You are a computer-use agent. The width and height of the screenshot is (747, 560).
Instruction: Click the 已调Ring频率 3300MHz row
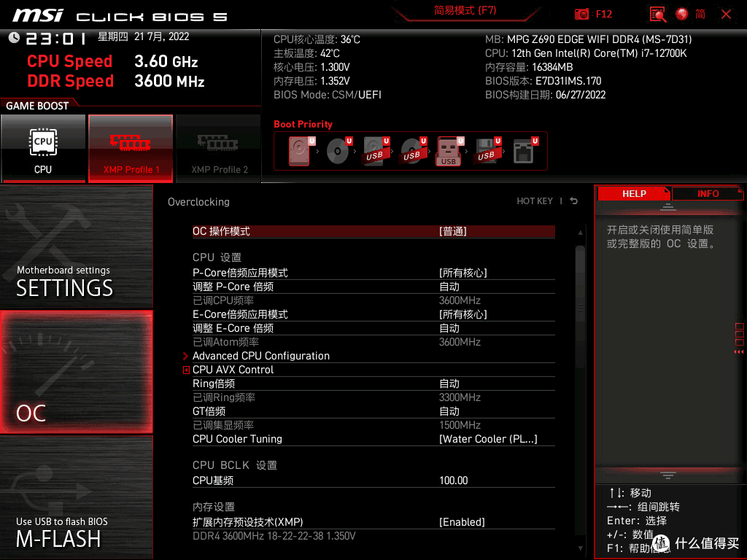click(x=373, y=397)
